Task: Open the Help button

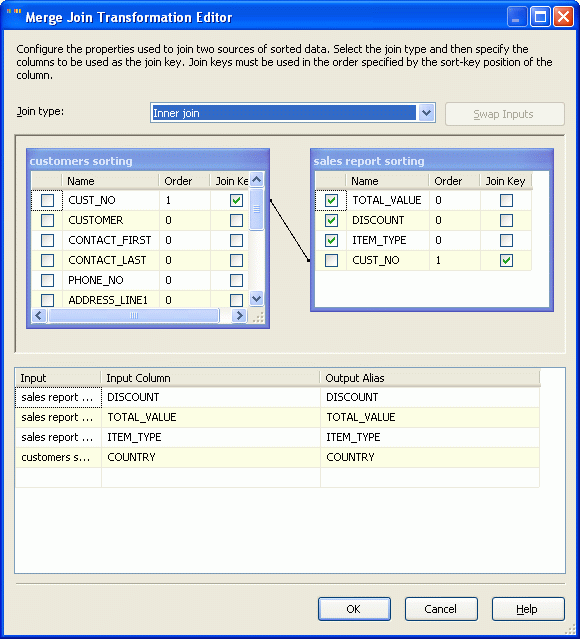Action: point(528,609)
